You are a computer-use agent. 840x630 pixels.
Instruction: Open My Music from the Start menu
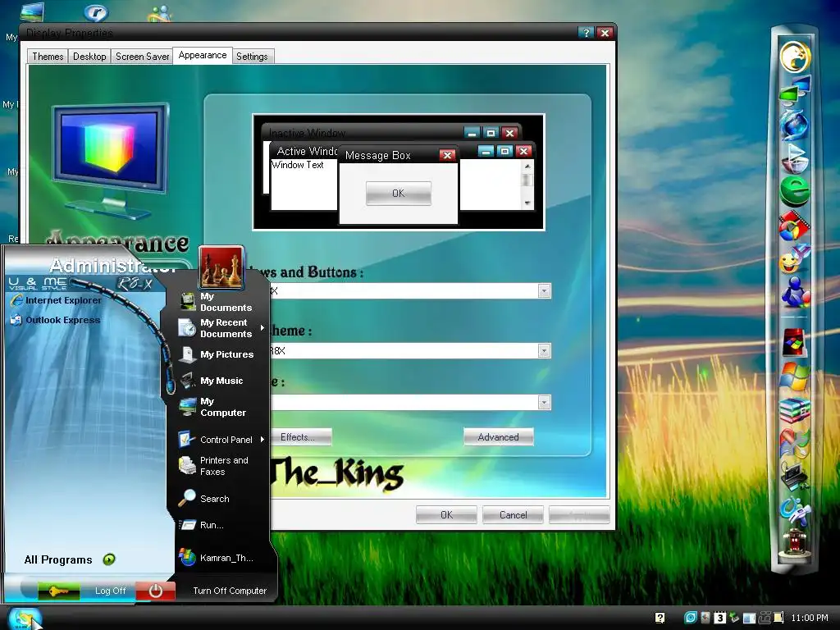pos(212,381)
